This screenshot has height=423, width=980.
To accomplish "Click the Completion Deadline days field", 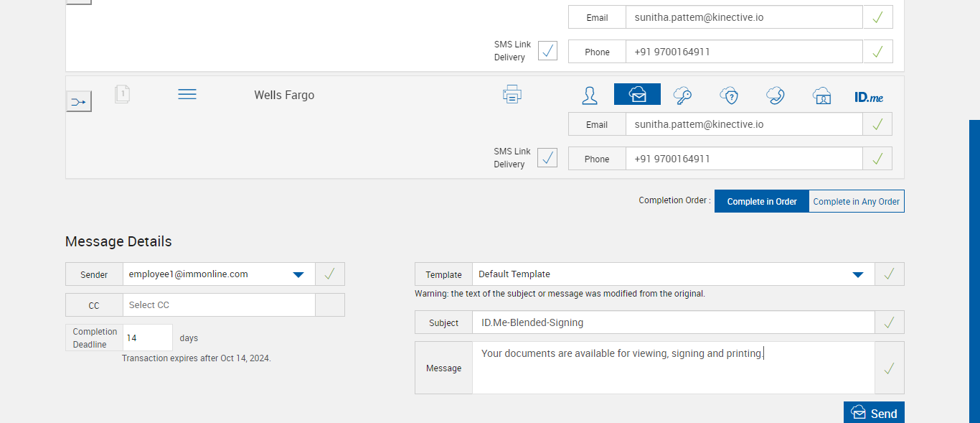I will (148, 338).
